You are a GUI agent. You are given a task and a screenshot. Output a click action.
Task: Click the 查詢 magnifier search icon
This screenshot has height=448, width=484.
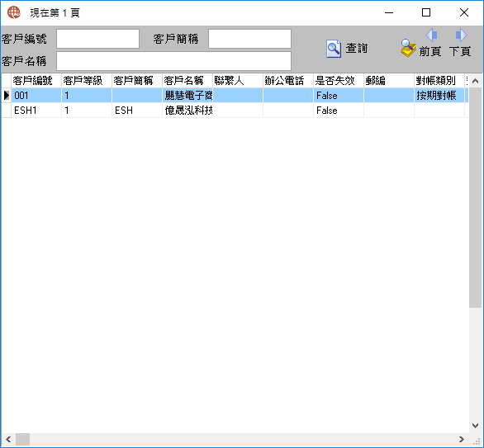point(334,49)
